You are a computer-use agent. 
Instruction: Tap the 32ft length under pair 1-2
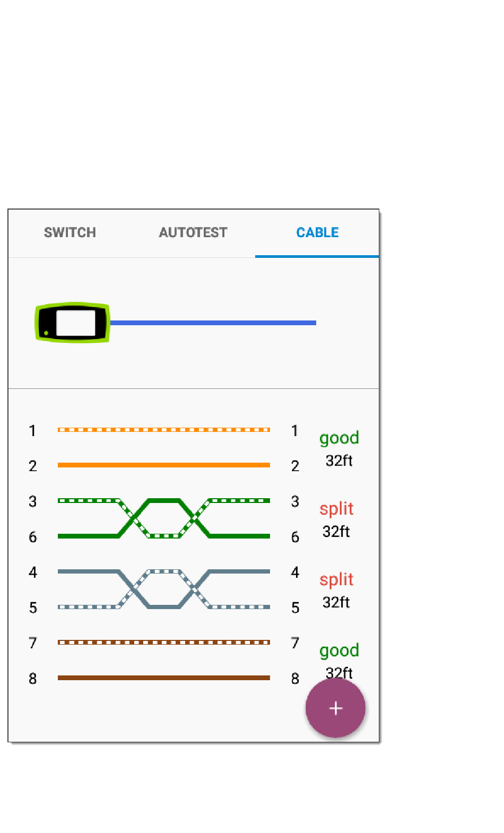point(339,461)
